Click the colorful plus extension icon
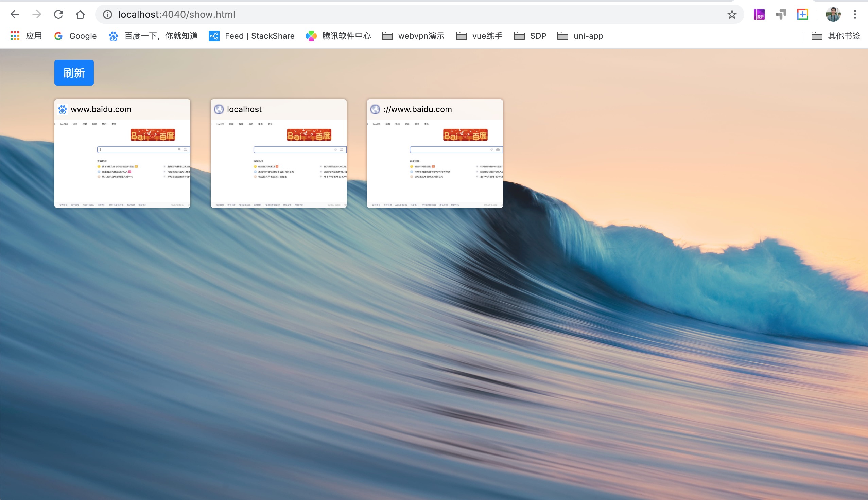This screenshot has height=500, width=868. coord(802,14)
